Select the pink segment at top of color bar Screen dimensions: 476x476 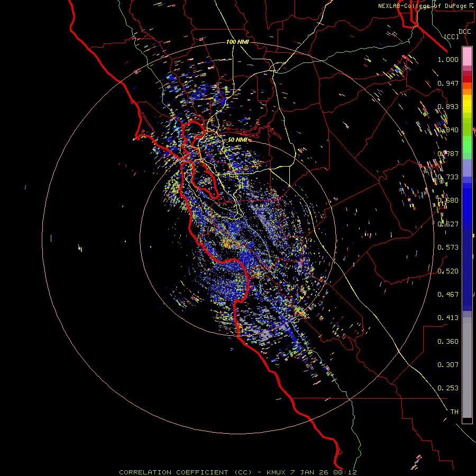[x=467, y=57]
